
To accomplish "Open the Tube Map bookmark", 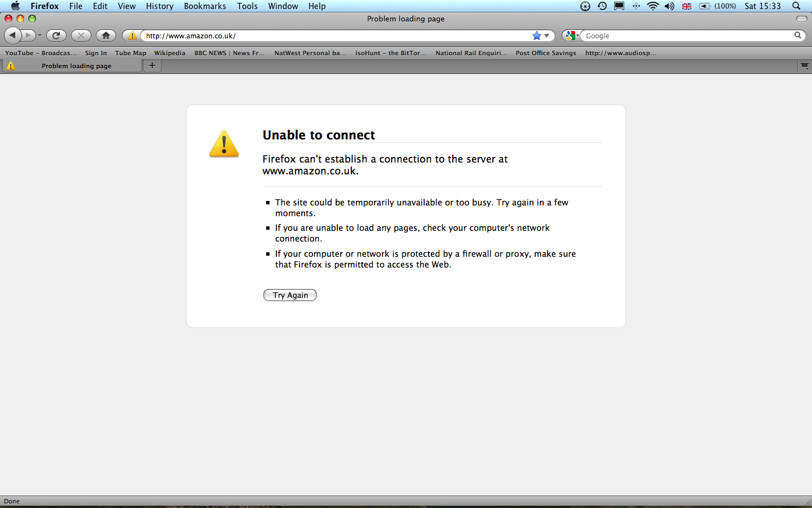I will click(x=130, y=53).
